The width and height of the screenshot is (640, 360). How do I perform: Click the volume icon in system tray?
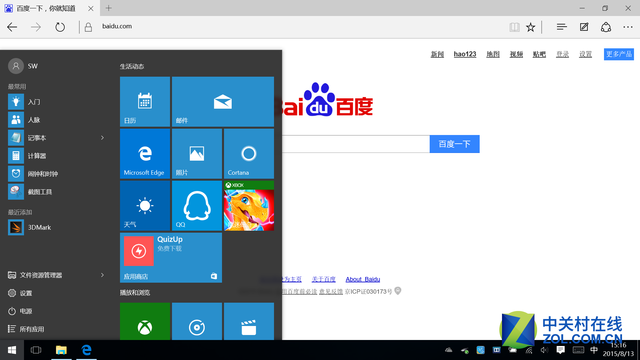pos(544,350)
